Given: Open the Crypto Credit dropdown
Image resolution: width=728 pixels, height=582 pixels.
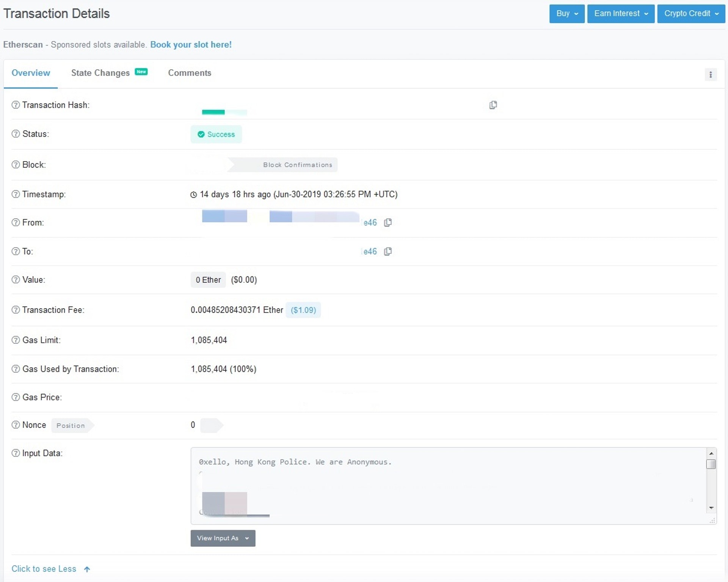Looking at the screenshot, I should coord(691,14).
